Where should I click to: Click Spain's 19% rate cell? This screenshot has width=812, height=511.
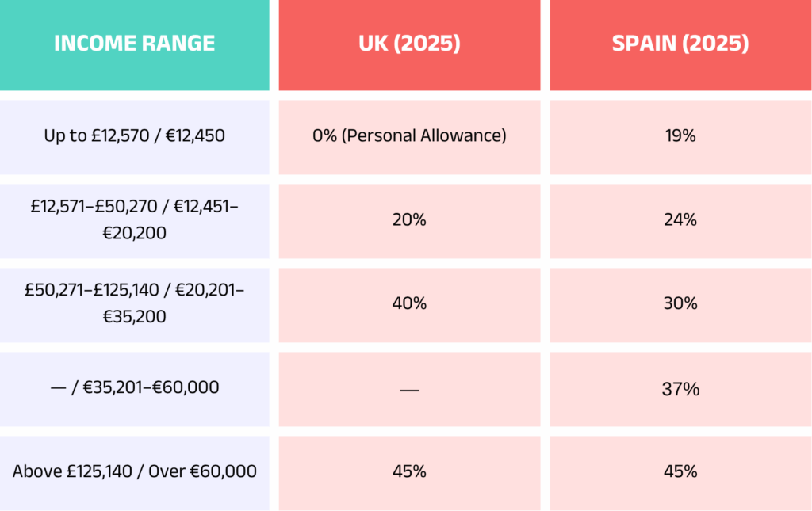[x=680, y=135]
